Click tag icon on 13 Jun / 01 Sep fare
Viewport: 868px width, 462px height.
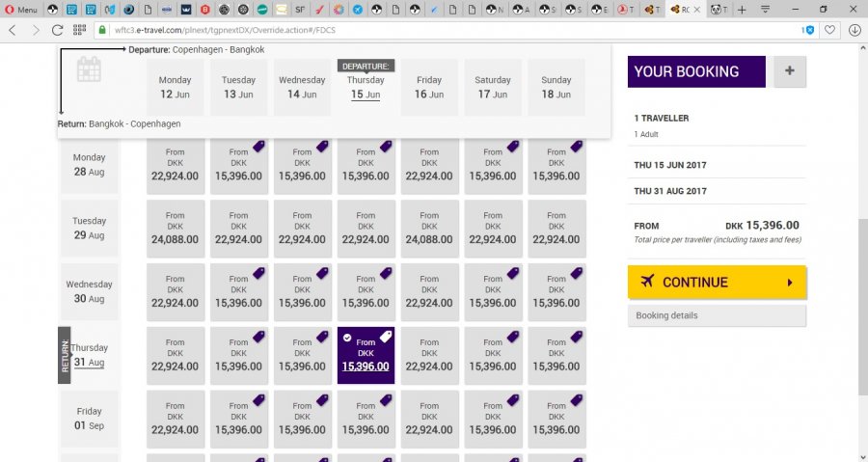click(258, 400)
